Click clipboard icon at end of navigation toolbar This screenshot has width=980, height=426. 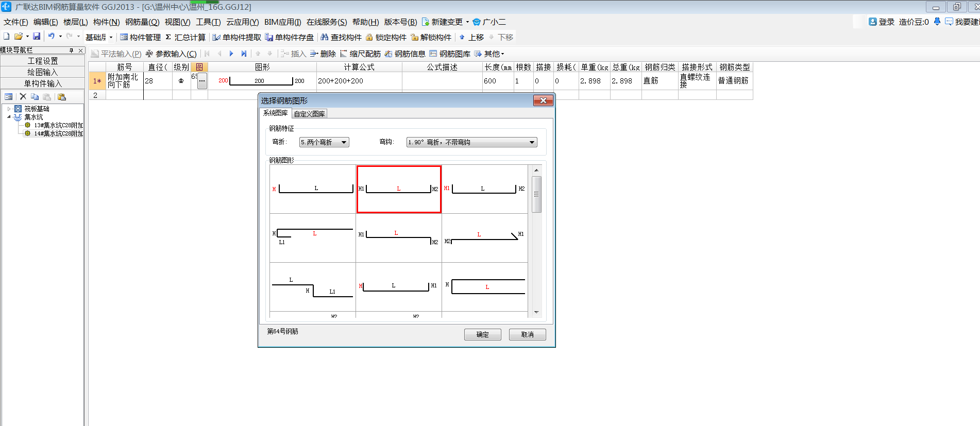click(62, 96)
